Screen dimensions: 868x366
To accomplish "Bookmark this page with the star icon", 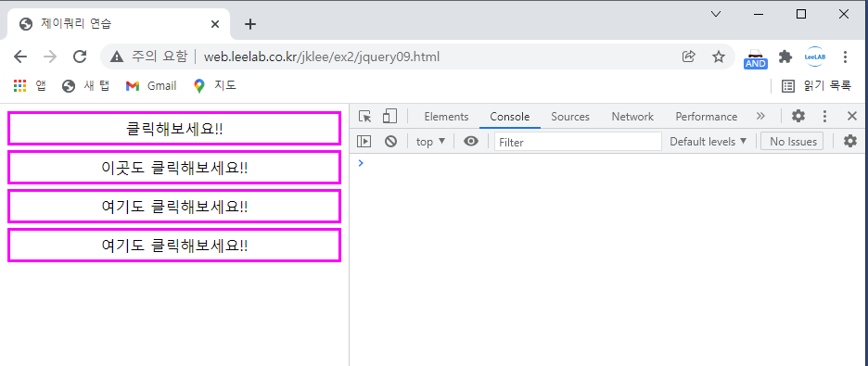I will click(719, 57).
